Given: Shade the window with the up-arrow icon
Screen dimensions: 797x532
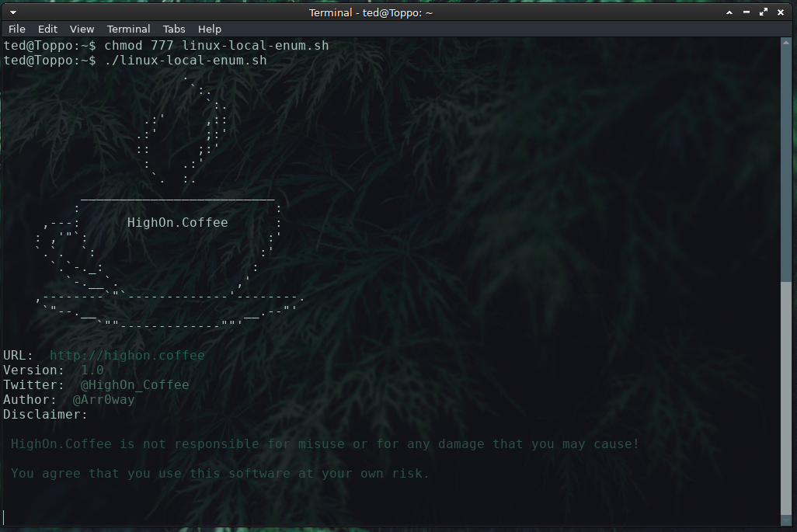Looking at the screenshot, I should (729, 12).
